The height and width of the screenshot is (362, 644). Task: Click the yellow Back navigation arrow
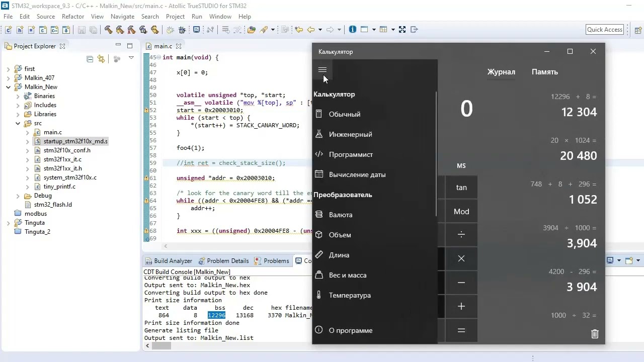coord(310,30)
